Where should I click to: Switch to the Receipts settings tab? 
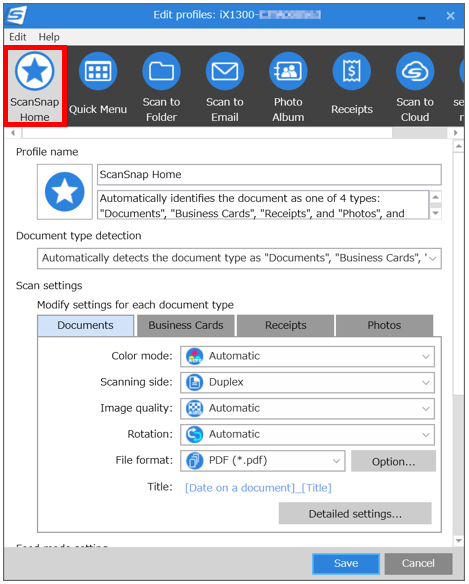coord(285,326)
